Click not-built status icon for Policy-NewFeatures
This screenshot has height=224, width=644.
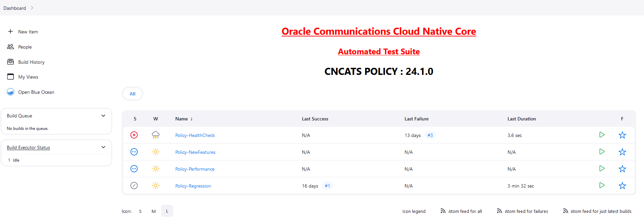(134, 152)
